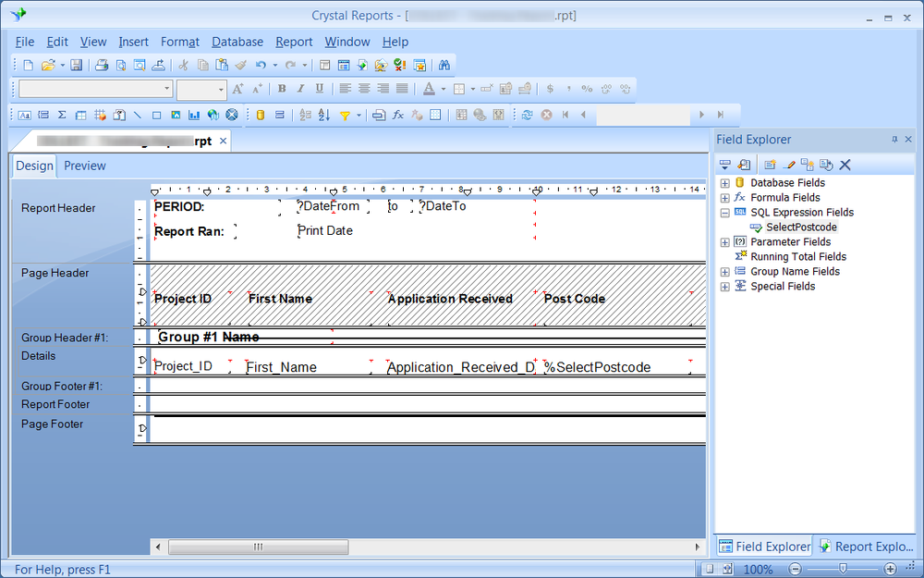Select Running Total Fields in Field Explorer
The image size is (924, 578).
(798, 256)
